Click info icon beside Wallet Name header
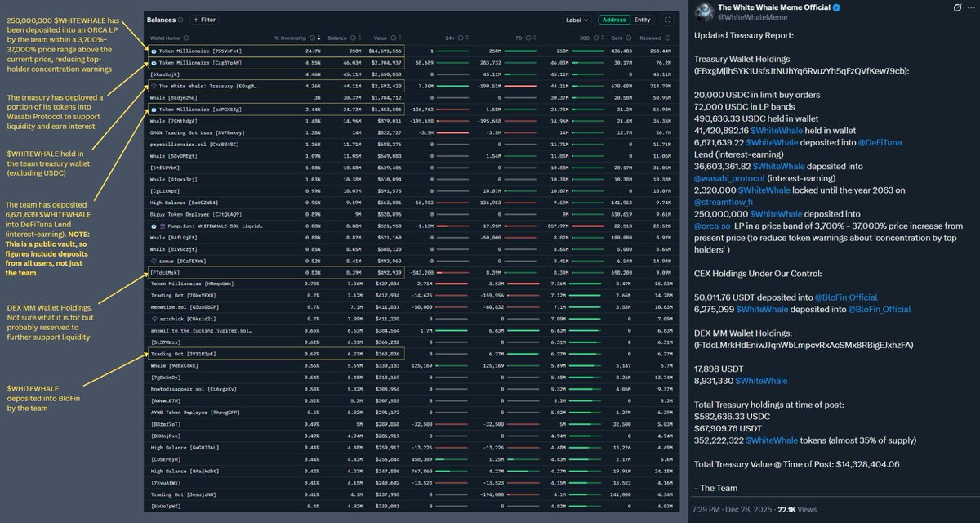This screenshot has width=980, height=523. coord(186,38)
